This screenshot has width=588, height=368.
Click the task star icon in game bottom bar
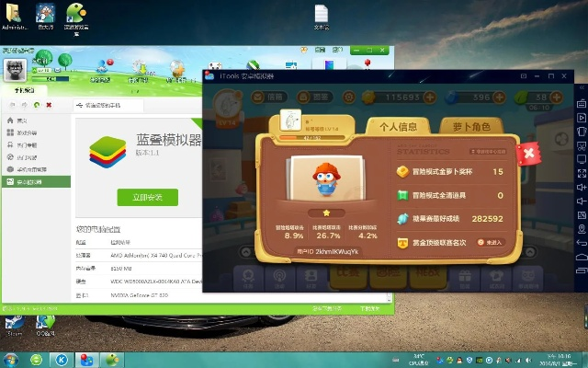coord(247,278)
